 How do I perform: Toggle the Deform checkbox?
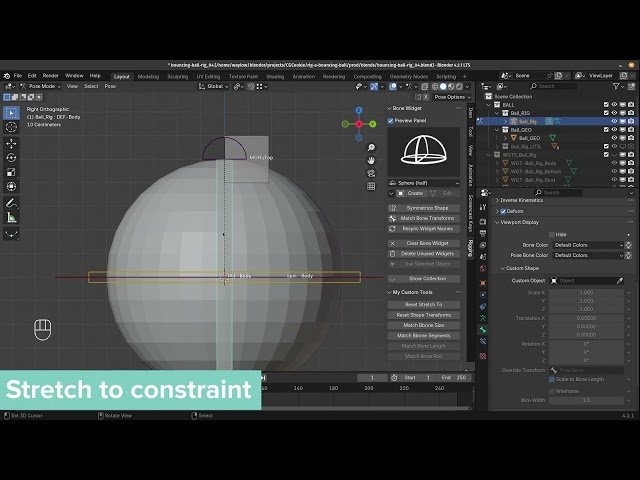[503, 211]
